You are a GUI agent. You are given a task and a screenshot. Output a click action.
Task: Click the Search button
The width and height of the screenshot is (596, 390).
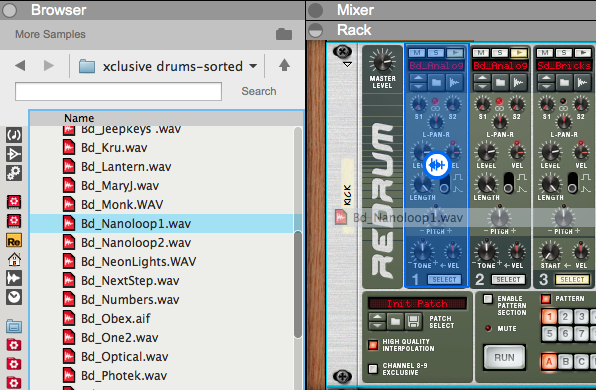pyautogui.click(x=259, y=91)
